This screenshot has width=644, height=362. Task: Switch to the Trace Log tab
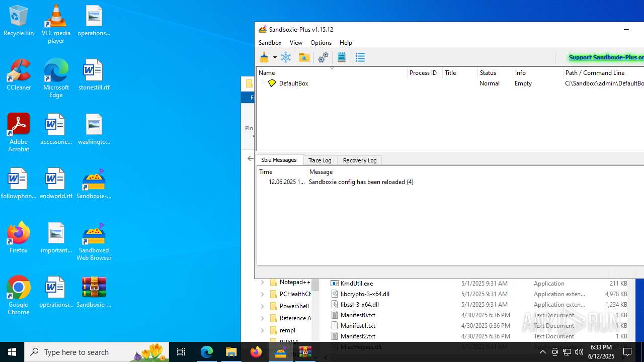(320, 160)
